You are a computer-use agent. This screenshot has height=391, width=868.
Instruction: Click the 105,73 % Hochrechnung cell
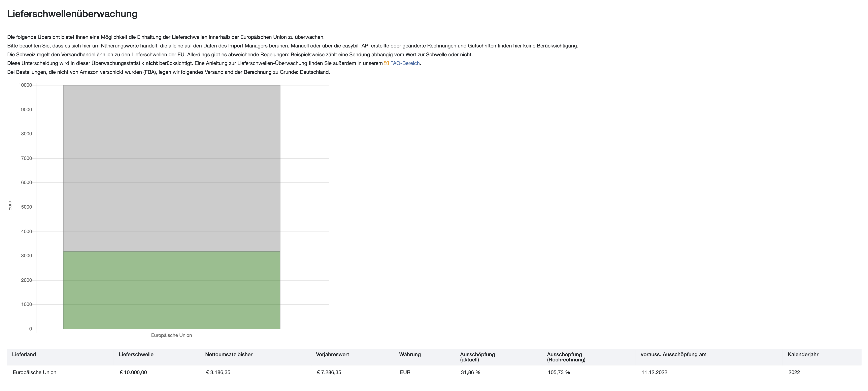point(559,372)
